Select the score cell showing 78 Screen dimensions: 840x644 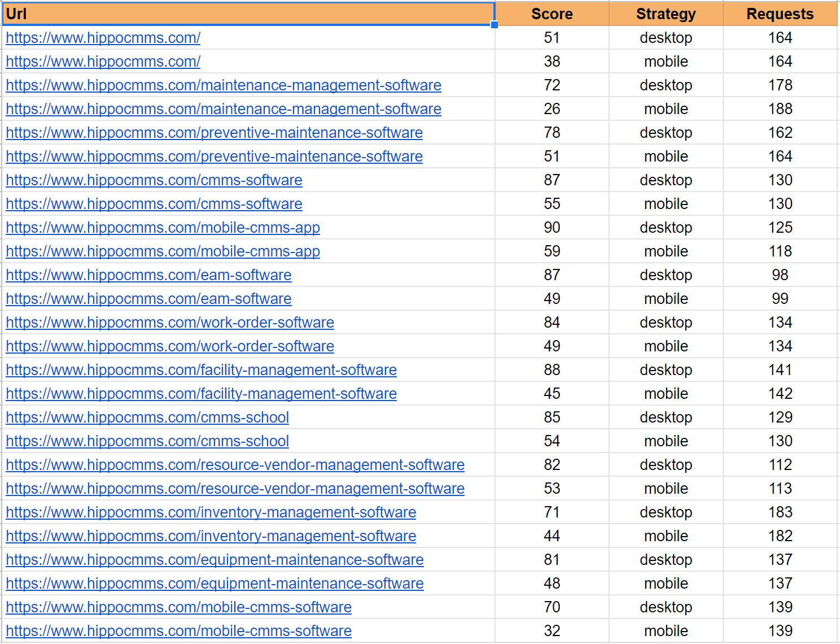pyautogui.click(x=552, y=133)
